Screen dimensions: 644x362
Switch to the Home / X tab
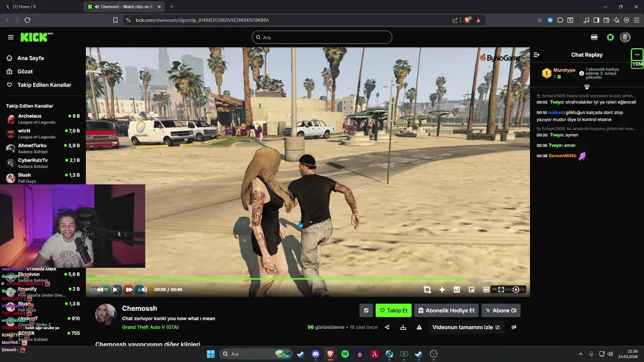tap(40, 7)
